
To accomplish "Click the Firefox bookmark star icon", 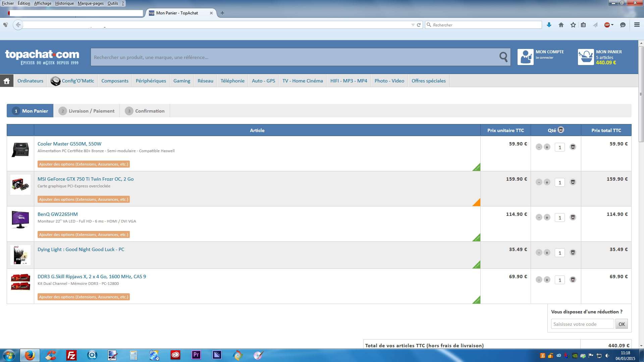I will tap(573, 25).
